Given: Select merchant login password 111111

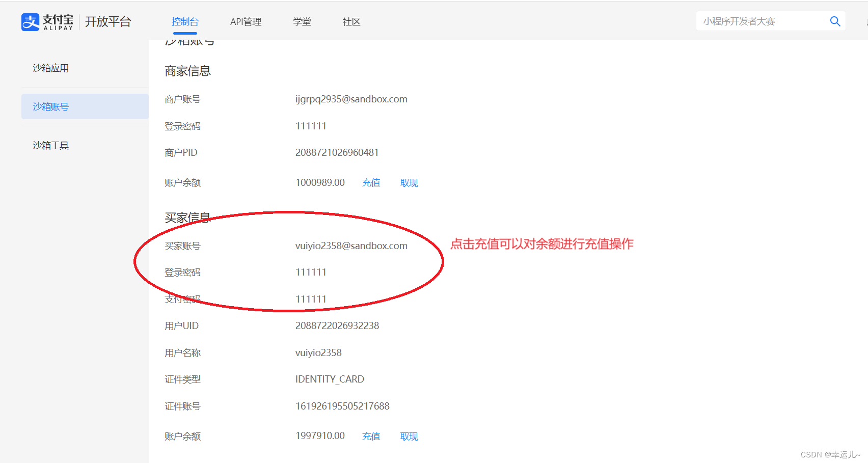Looking at the screenshot, I should (311, 126).
